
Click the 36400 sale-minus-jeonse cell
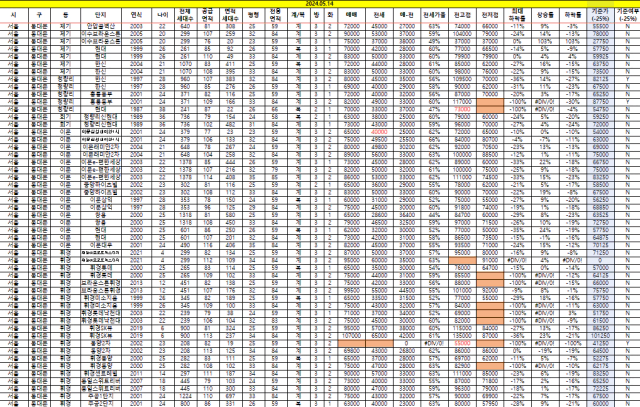pyautogui.click(x=407, y=215)
